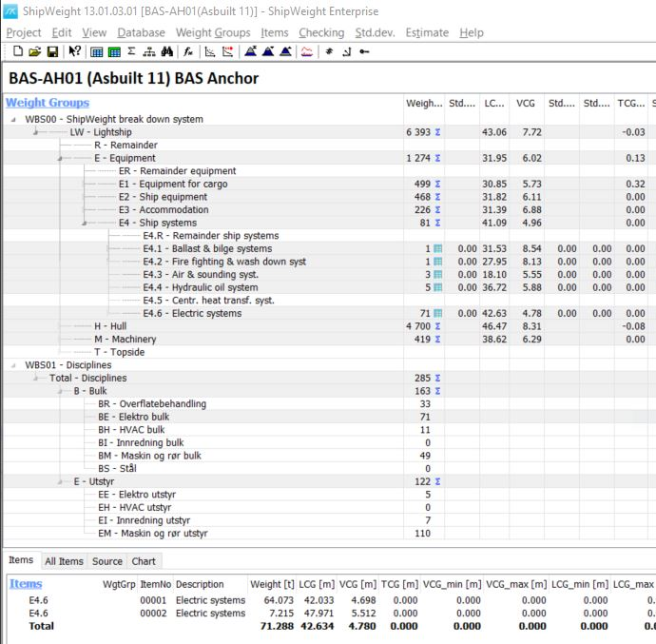The image size is (656, 644).
Task: Click the table icon in E4.6 row
Action: coord(437,313)
